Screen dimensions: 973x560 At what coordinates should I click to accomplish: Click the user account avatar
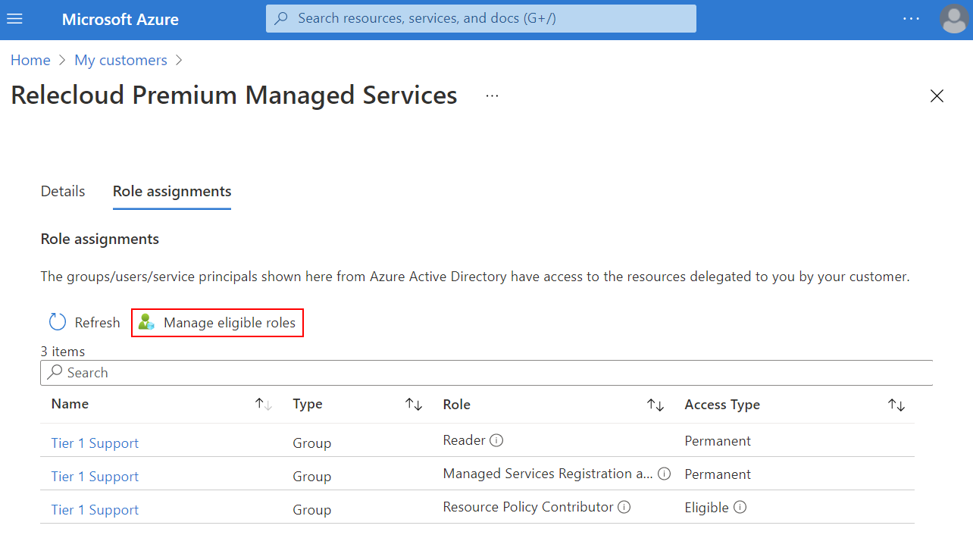953,19
